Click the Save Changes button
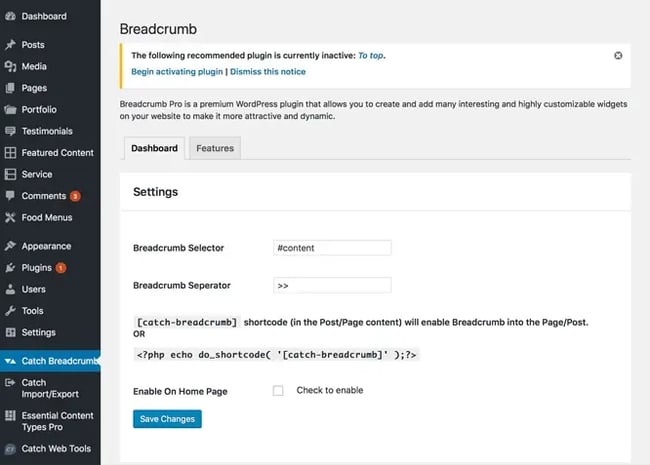650x465 pixels. tap(167, 419)
